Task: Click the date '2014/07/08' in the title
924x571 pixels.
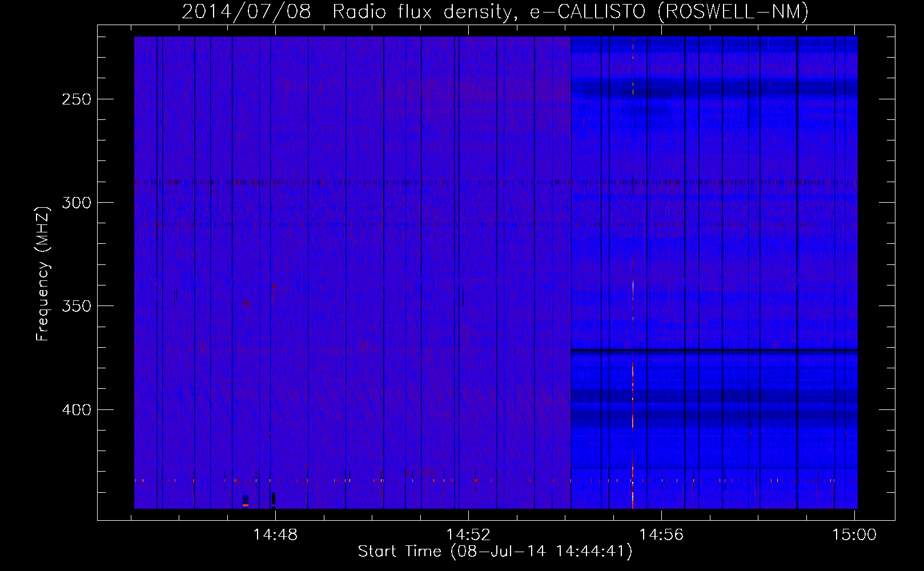Action: coord(246,11)
